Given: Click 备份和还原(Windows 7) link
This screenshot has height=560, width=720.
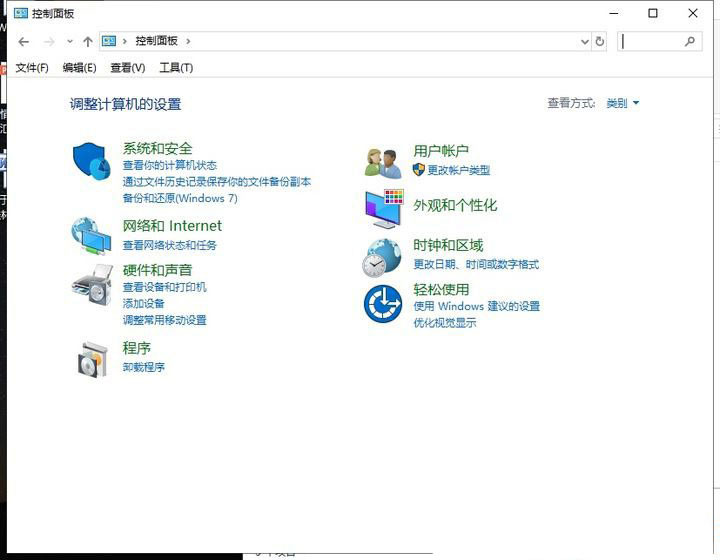Looking at the screenshot, I should (x=180, y=198).
